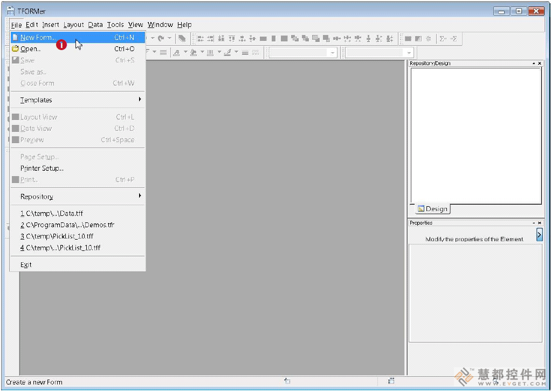Open recent file 2 Demos.tfr
Screen dimensions: 551x392
point(78,225)
